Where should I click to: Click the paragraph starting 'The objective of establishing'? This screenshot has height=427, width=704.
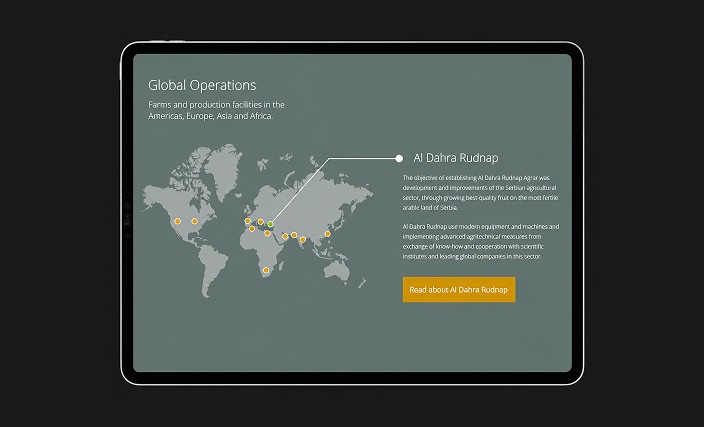pyautogui.click(x=480, y=193)
